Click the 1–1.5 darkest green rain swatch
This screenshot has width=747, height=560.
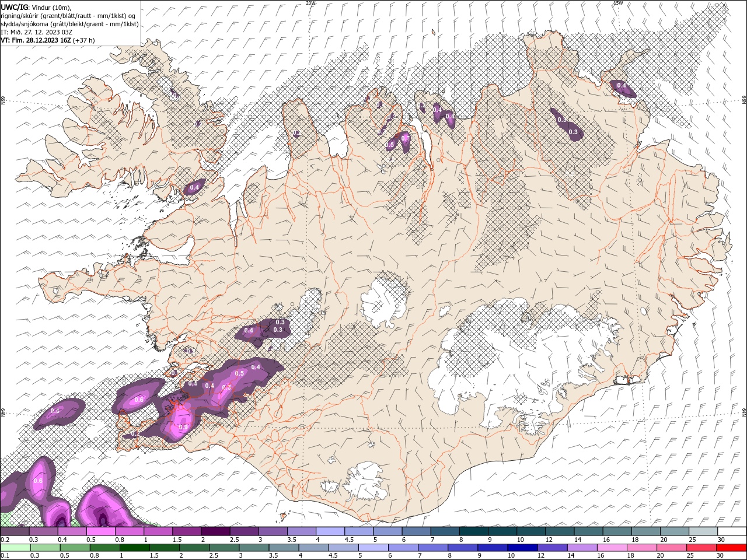135,548
